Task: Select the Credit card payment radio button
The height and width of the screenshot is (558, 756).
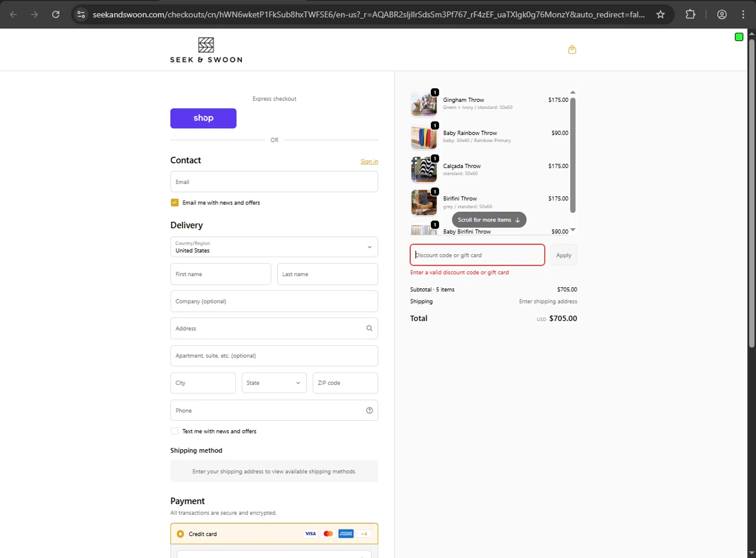Action: pos(180,534)
